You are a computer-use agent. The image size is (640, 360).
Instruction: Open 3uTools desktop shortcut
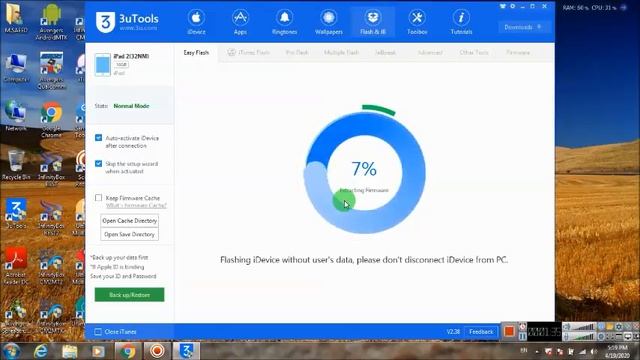pyautogui.click(x=16, y=213)
